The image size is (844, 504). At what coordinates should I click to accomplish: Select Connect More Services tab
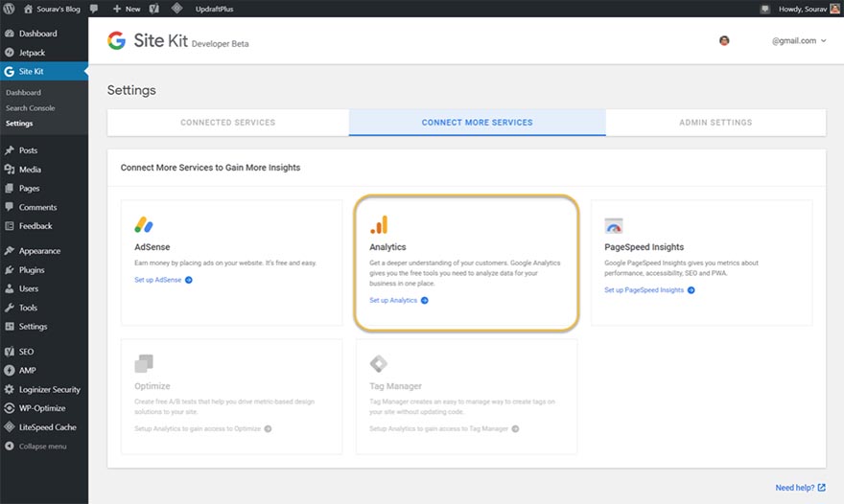(478, 123)
